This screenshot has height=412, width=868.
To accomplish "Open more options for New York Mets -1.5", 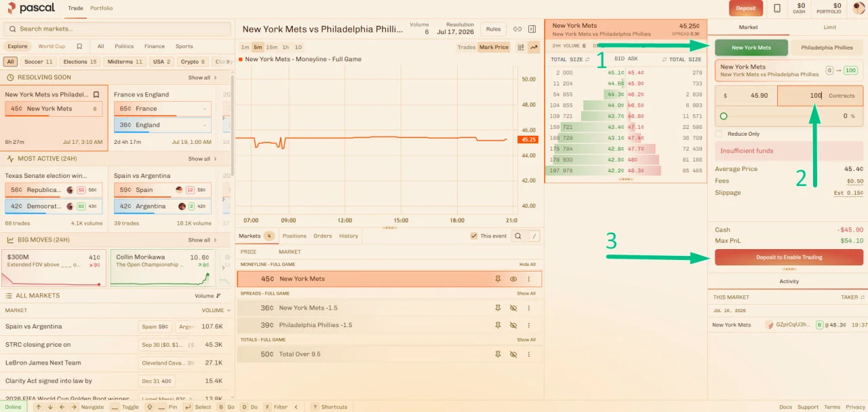I will point(529,308).
